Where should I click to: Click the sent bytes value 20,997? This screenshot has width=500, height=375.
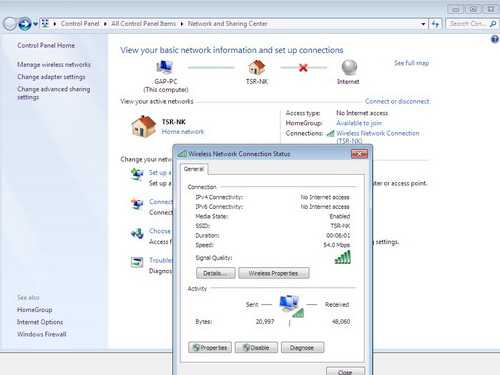click(x=265, y=322)
